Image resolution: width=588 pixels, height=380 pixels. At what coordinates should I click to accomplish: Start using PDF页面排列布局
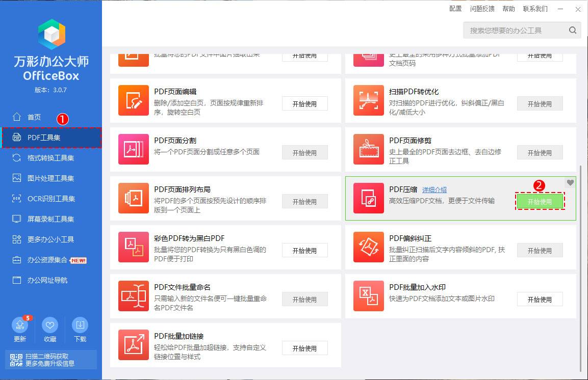coord(304,201)
